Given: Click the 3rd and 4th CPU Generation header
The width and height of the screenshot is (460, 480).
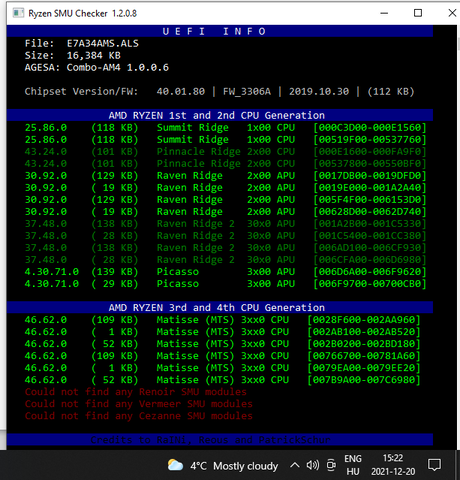Looking at the screenshot, I should (217, 307).
